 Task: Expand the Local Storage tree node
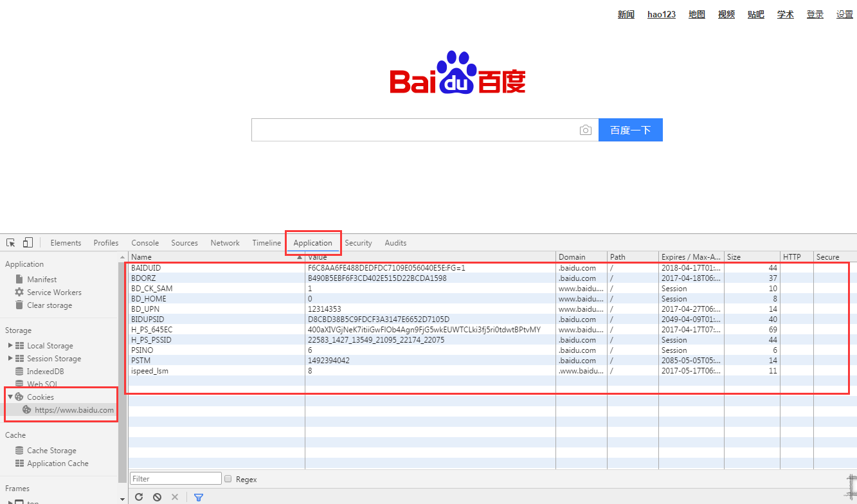pyautogui.click(x=10, y=345)
